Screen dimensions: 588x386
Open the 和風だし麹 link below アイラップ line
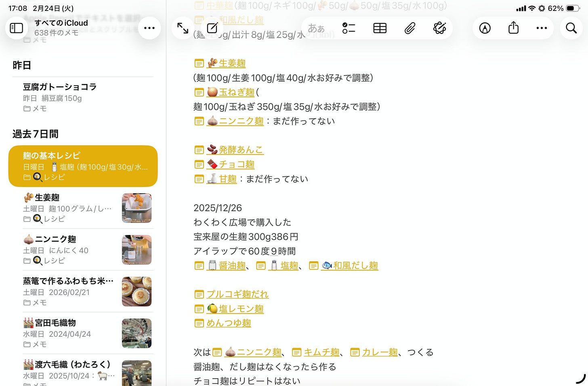coord(350,266)
